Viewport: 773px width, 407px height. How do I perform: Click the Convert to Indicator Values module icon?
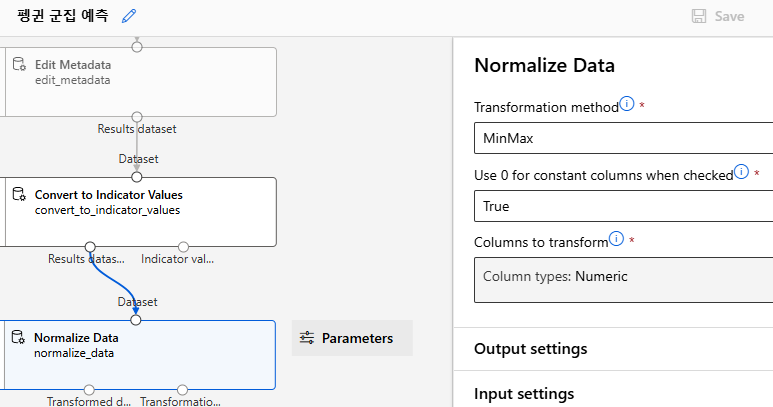point(19,194)
